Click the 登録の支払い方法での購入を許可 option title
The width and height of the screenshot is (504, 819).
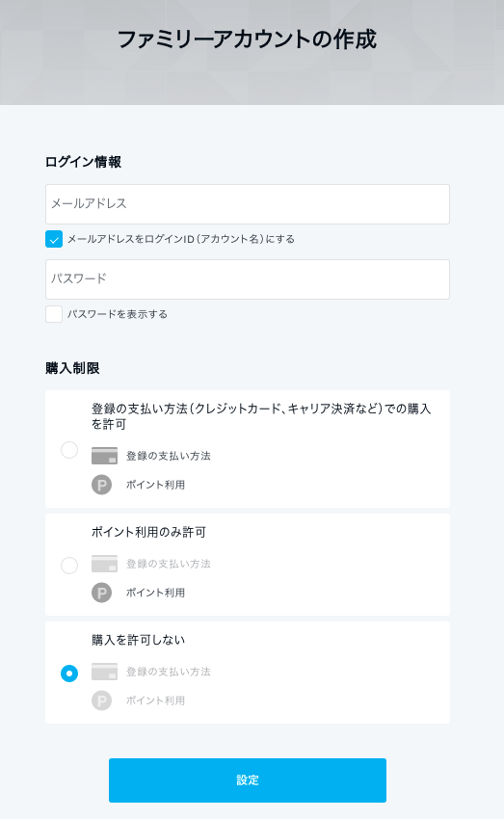(261, 416)
